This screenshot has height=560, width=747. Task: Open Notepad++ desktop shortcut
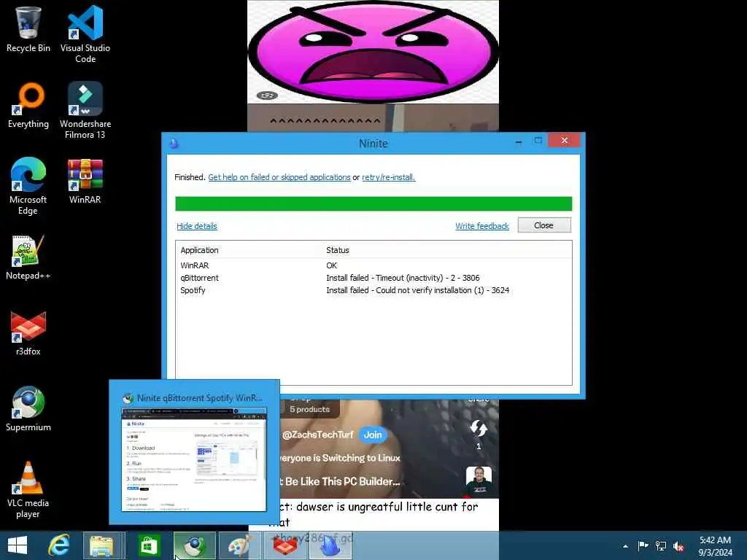click(28, 257)
